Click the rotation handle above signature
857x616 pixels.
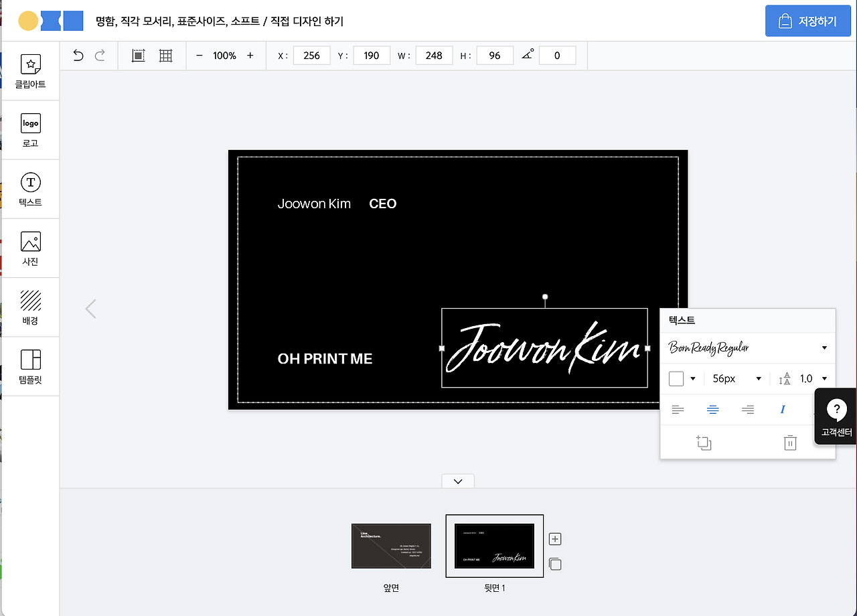tap(545, 297)
